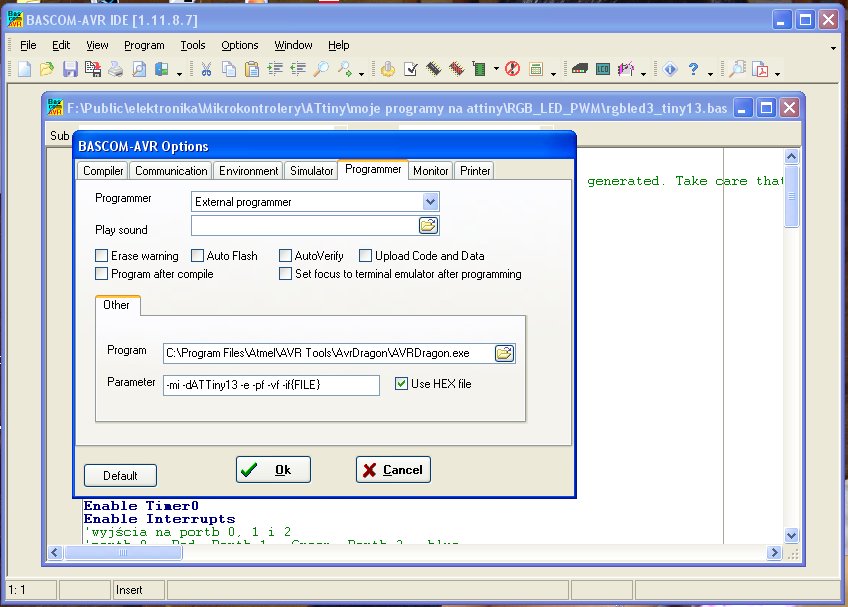The height and width of the screenshot is (607, 848).
Task: Compile program with black chip icon
Action: tap(434, 69)
